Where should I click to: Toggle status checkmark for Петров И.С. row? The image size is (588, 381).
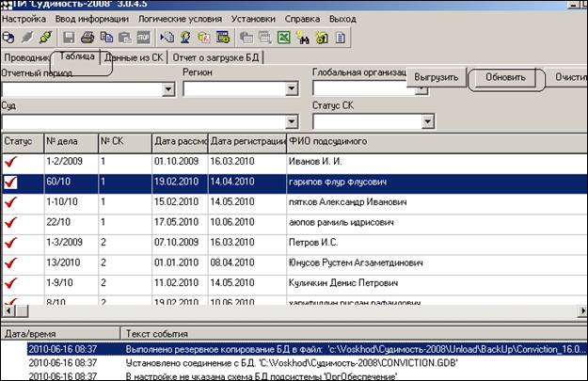(x=10, y=244)
